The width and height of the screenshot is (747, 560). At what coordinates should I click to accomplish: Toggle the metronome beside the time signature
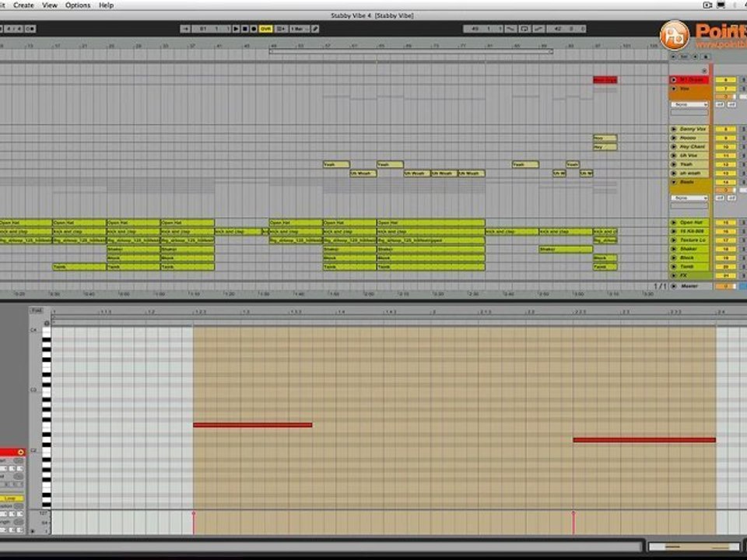[30, 29]
